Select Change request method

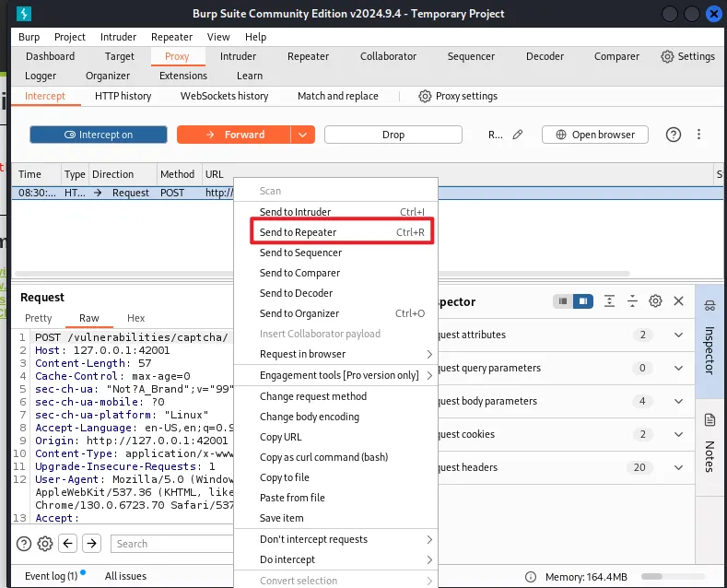[x=336, y=396]
